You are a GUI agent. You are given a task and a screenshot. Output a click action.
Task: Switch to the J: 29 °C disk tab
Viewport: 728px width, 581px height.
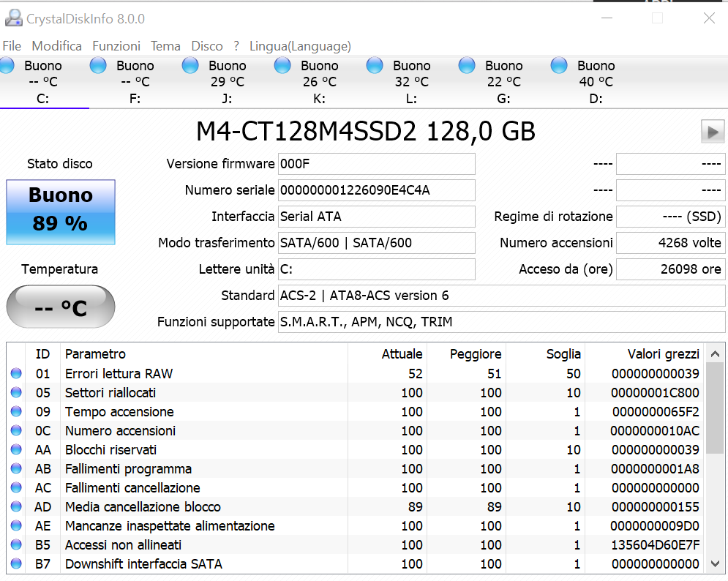[227, 82]
